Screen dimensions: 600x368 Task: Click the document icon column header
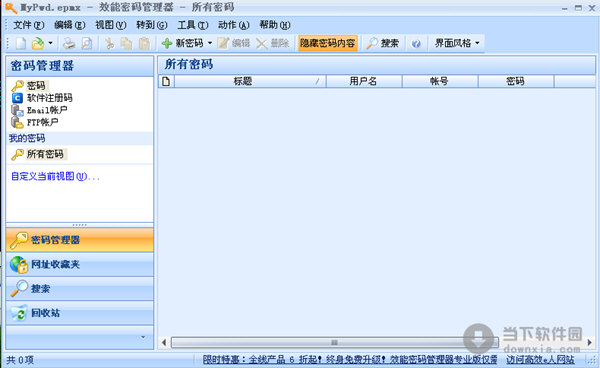(x=166, y=81)
